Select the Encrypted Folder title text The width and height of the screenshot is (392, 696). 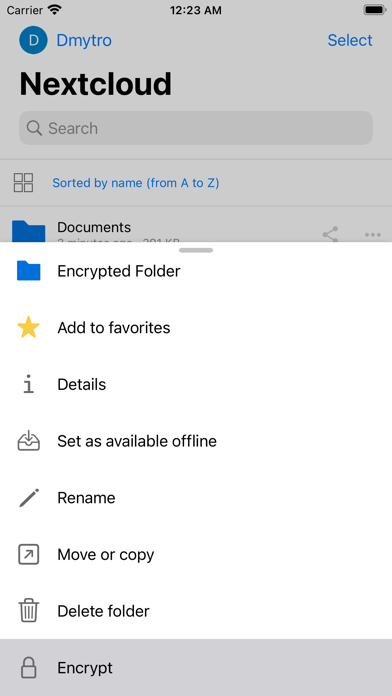coord(119,271)
